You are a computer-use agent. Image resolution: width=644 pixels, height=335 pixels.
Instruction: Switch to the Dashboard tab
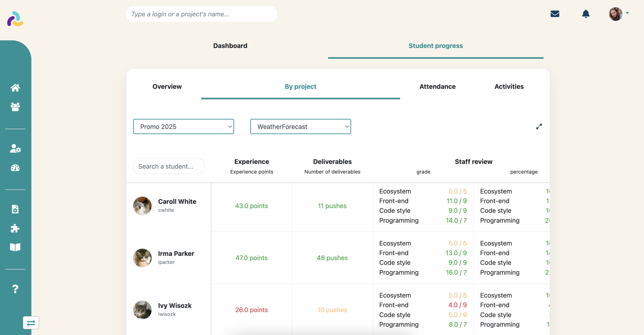tap(230, 46)
